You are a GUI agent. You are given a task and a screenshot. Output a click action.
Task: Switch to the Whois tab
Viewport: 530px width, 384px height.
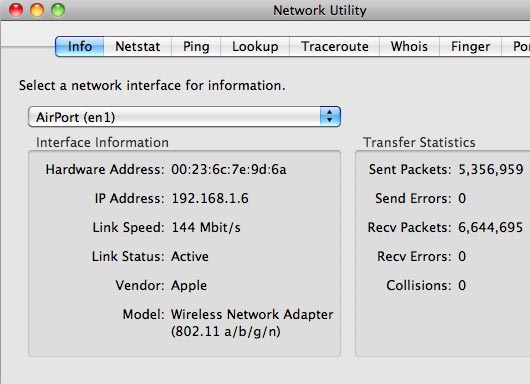point(409,46)
